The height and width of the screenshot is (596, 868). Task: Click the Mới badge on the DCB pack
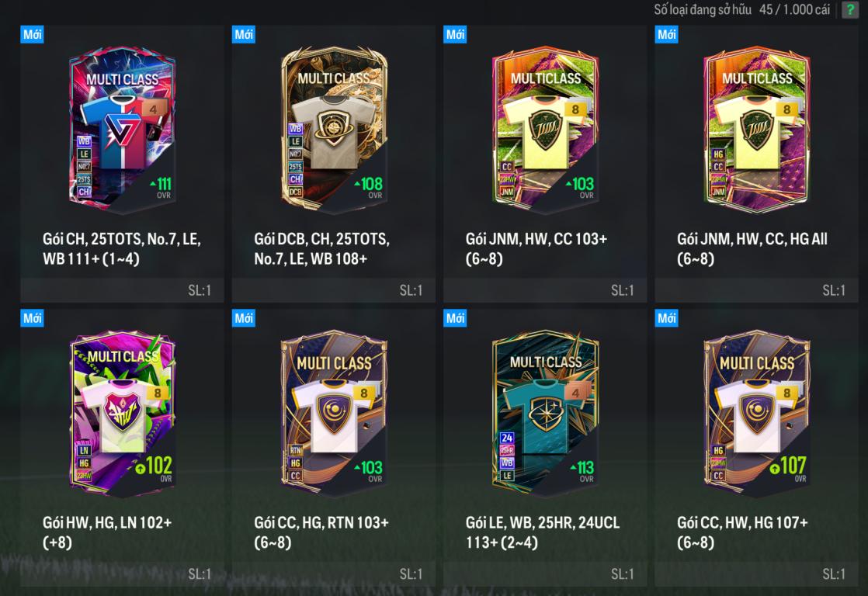[x=244, y=34]
